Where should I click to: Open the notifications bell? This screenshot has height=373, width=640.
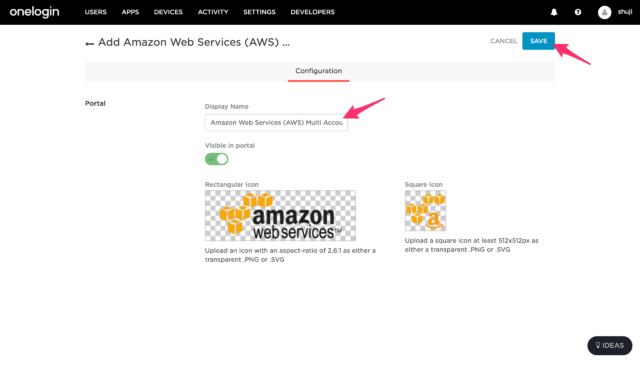tap(554, 12)
